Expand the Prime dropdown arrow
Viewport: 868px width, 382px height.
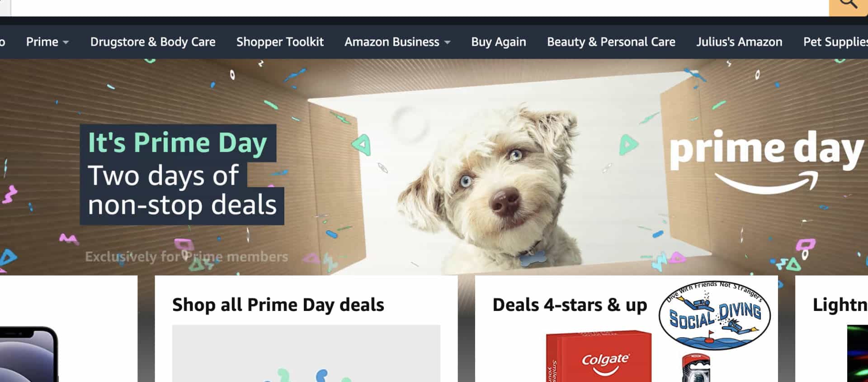coord(66,43)
